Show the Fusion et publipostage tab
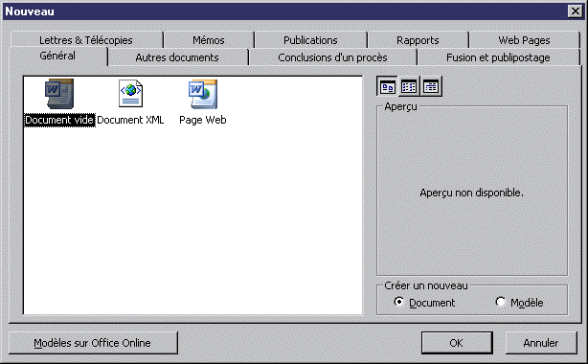This screenshot has height=364, width=588. pos(498,57)
